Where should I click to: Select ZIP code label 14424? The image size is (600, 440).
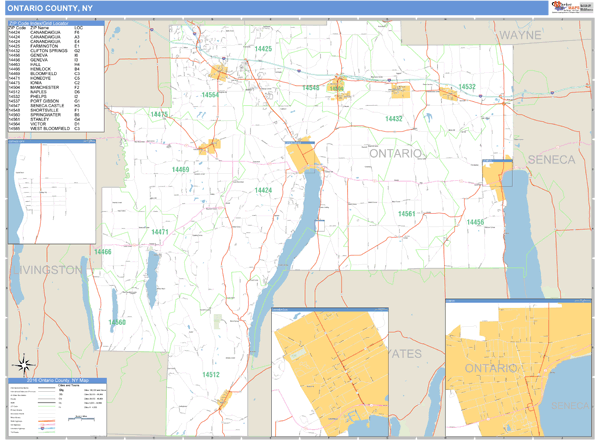[x=263, y=190]
